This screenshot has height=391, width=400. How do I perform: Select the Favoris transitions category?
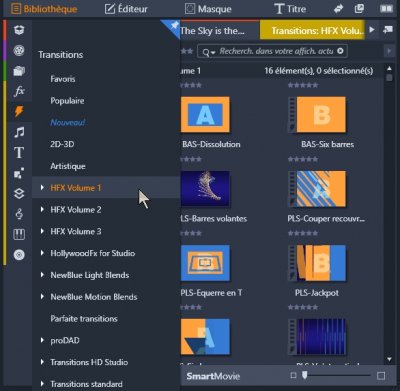click(x=63, y=79)
